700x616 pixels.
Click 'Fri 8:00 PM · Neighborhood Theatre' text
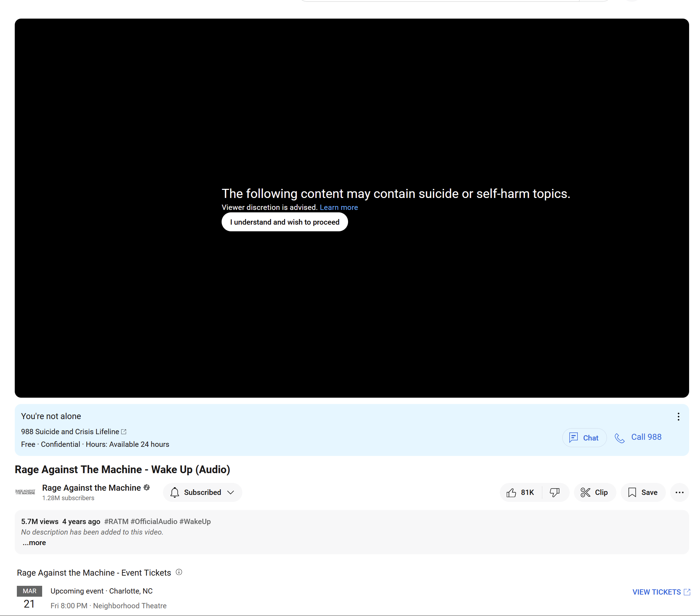[x=109, y=606]
